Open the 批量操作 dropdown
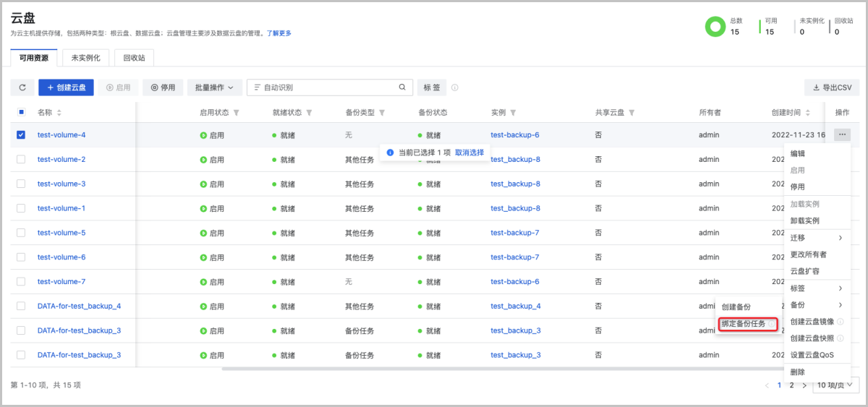The image size is (868, 407). pos(214,87)
